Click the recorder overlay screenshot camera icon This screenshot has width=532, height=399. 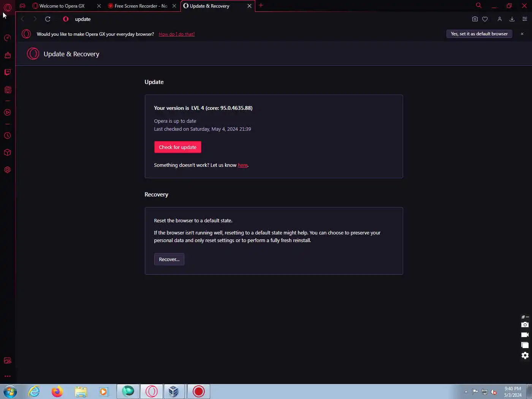point(525,325)
